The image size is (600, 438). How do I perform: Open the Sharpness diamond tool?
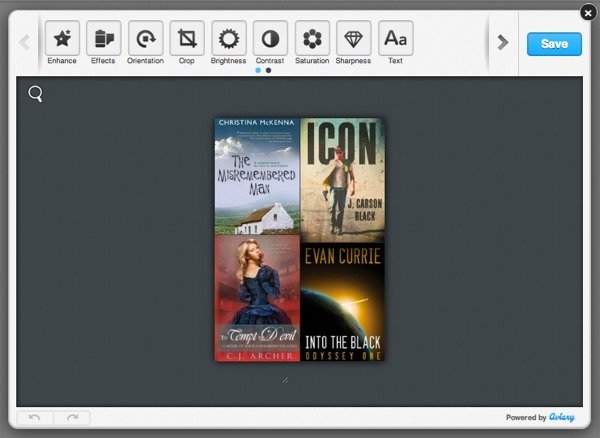click(x=354, y=38)
